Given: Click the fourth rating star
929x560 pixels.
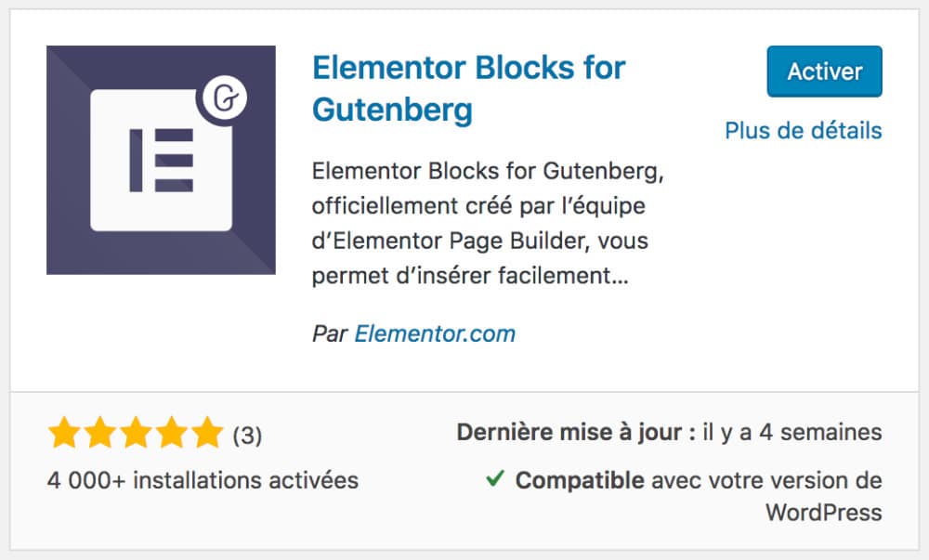Looking at the screenshot, I should [171, 432].
